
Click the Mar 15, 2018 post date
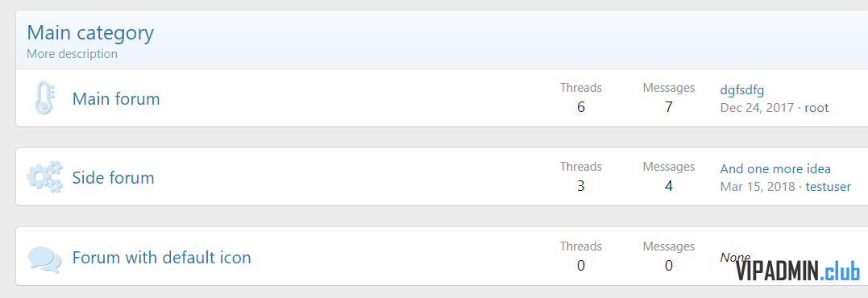point(758,187)
